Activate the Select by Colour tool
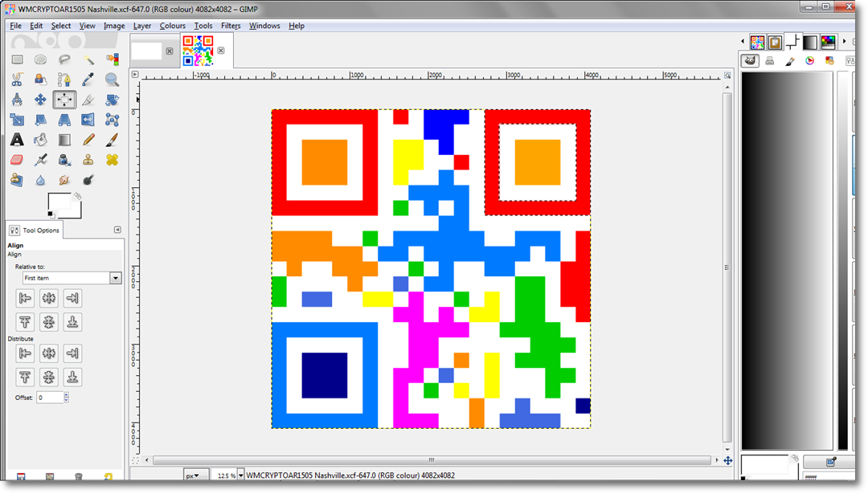This screenshot has width=868, height=494. tap(112, 59)
